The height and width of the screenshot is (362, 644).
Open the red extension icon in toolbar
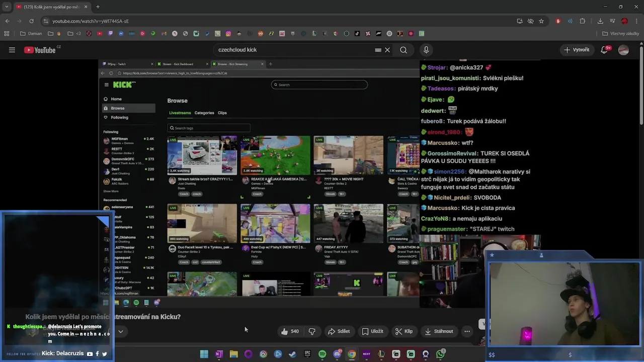pos(558,21)
